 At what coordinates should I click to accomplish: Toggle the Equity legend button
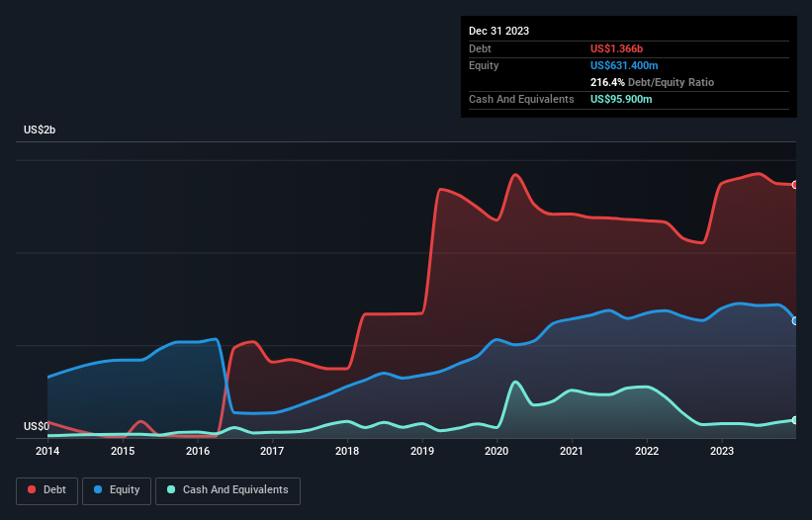point(117,490)
